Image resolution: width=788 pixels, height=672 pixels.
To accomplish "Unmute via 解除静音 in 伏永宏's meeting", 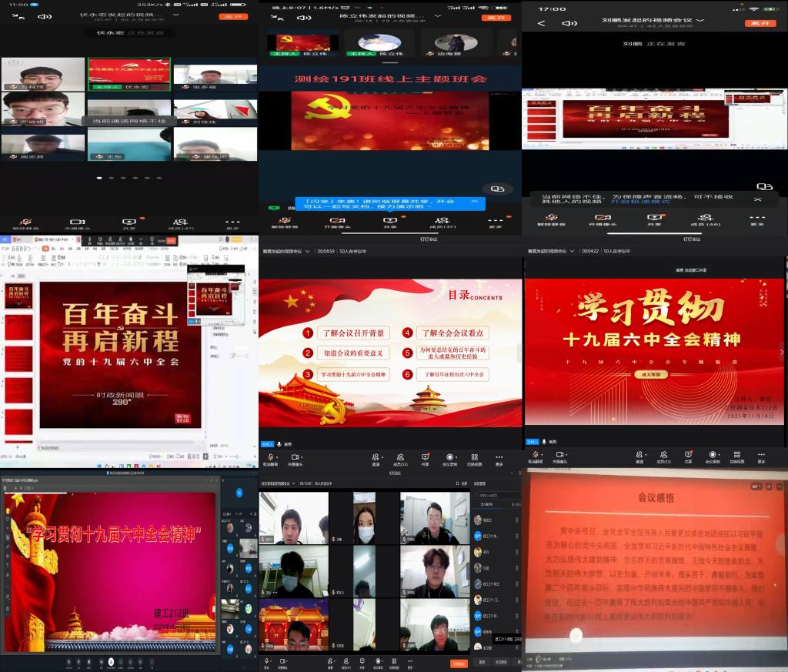I will coord(25,223).
